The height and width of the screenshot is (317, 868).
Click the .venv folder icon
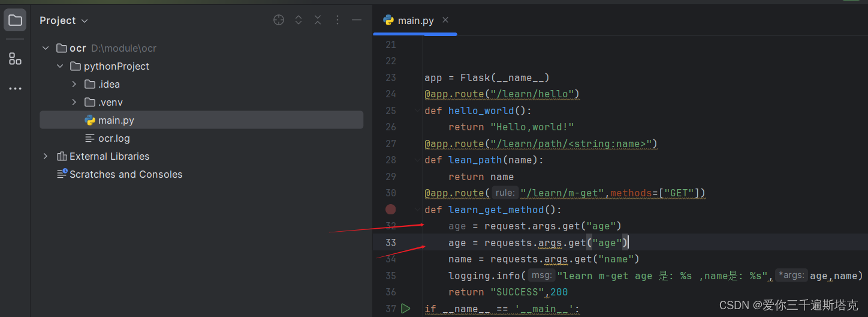coord(90,102)
